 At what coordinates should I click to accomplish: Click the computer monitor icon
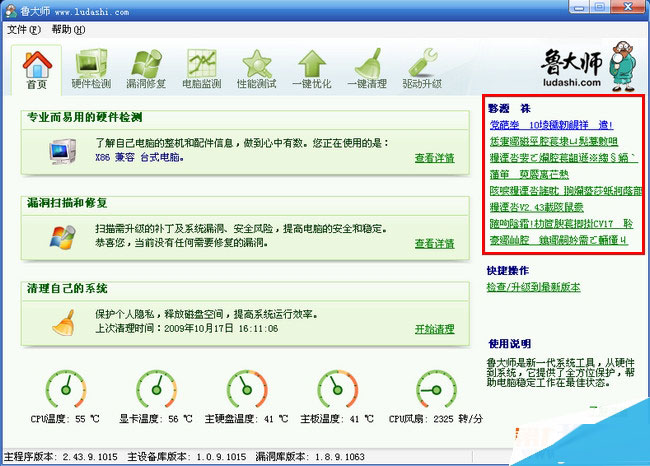[63, 151]
